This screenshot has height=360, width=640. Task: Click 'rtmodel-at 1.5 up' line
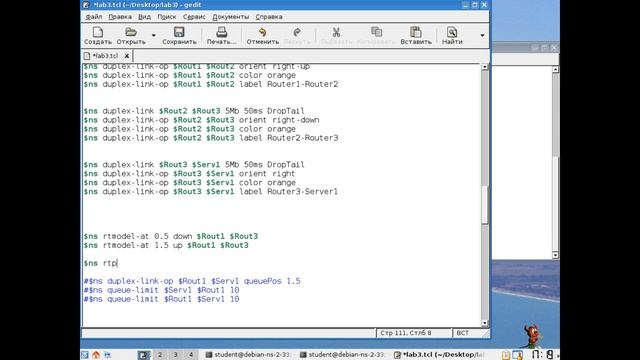tap(166, 245)
